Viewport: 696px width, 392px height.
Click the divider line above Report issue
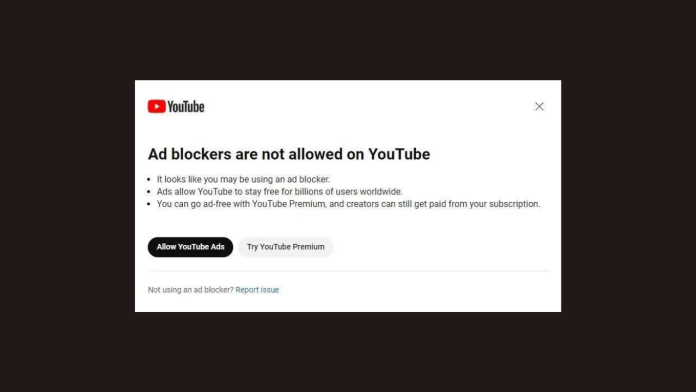tap(348, 270)
